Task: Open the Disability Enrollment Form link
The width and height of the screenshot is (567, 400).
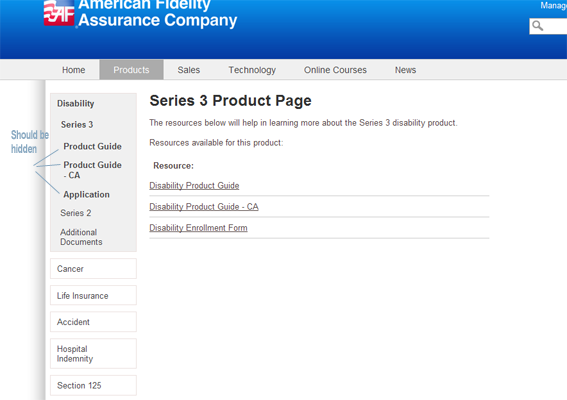Action: (199, 228)
